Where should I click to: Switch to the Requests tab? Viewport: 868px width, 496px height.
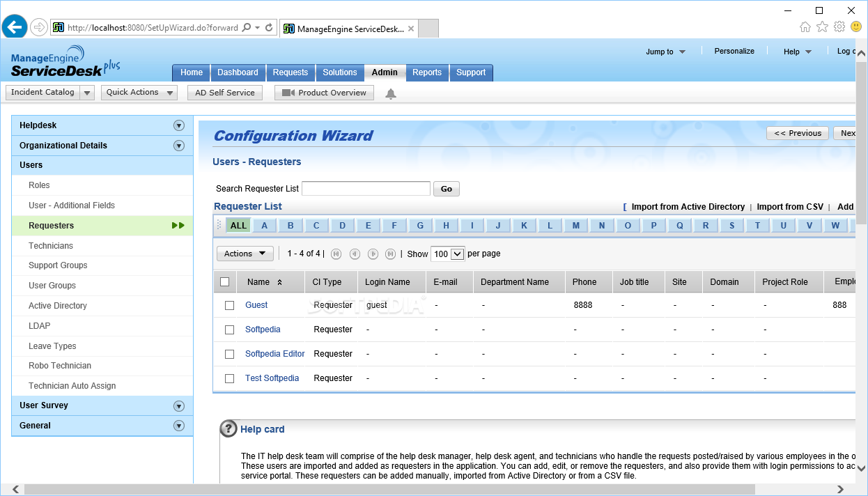click(x=290, y=72)
